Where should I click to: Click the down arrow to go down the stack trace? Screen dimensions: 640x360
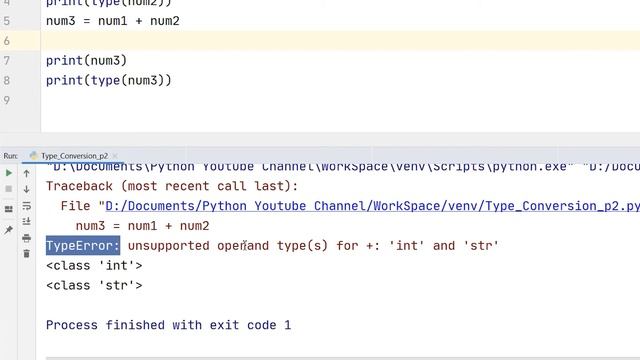coord(27,189)
